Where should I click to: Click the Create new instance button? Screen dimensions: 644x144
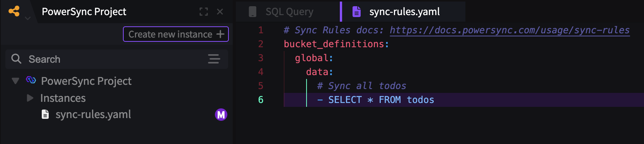pos(176,34)
